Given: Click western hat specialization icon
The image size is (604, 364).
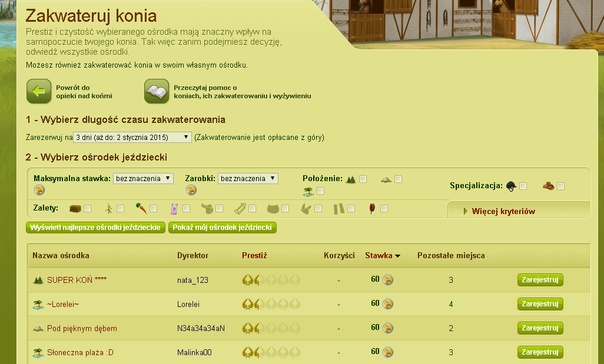Looking at the screenshot, I should (x=549, y=186).
